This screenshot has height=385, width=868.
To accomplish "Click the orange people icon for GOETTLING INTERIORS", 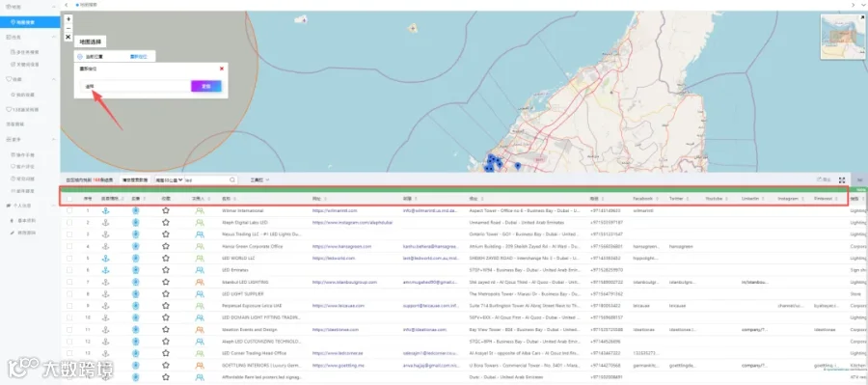I will click(x=200, y=366).
